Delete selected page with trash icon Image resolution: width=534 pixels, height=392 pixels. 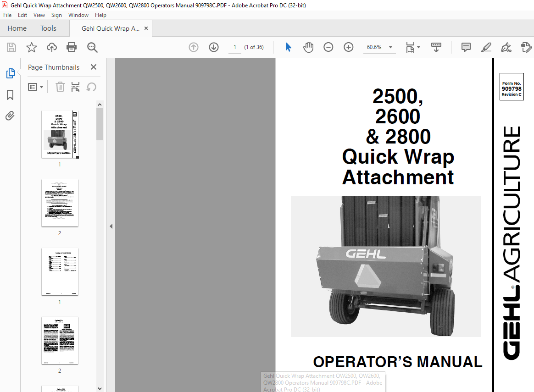tap(60, 87)
